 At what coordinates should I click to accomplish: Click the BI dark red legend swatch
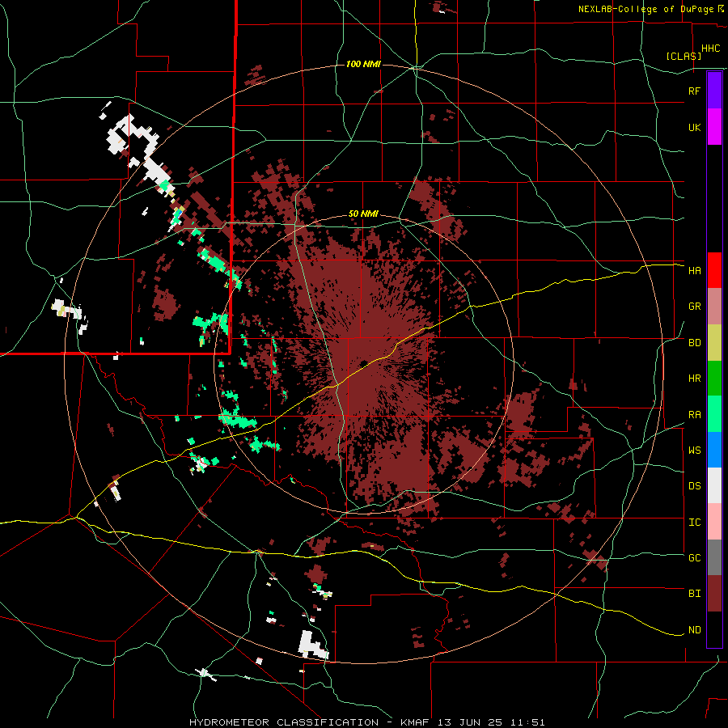714,594
